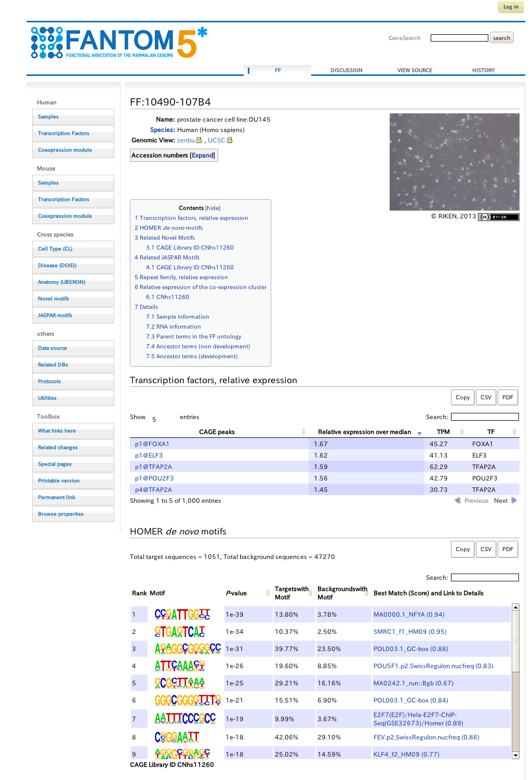
Task: Export HOMER motifs table as CSV
Action: click(x=486, y=549)
